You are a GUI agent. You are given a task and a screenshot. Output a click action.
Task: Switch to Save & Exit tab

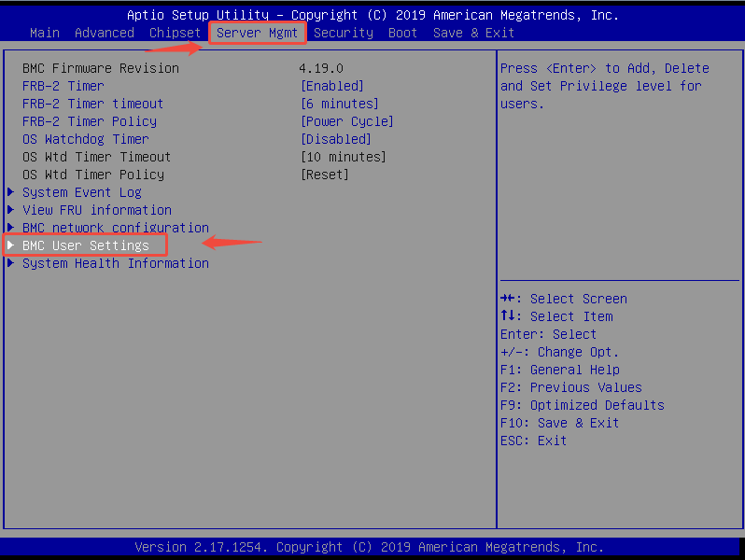click(473, 33)
